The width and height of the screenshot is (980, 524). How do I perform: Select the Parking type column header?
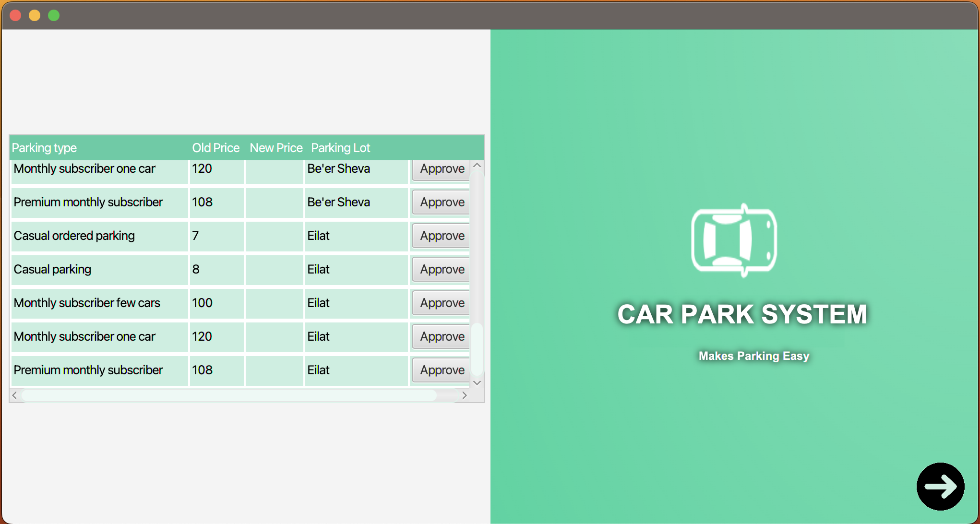44,148
